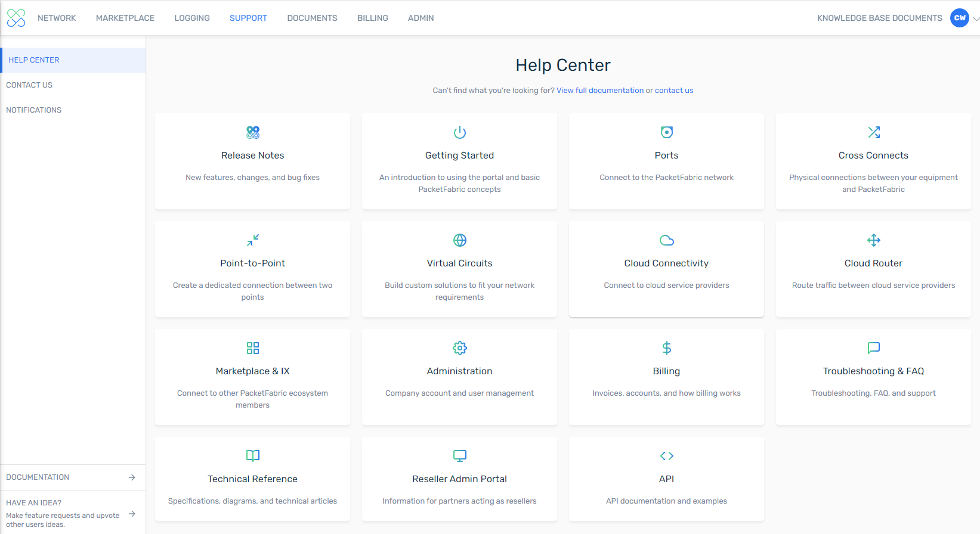Click 'Troubleshooting, FAQ, and support' text
Image resolution: width=980 pixels, height=534 pixels.
(874, 393)
